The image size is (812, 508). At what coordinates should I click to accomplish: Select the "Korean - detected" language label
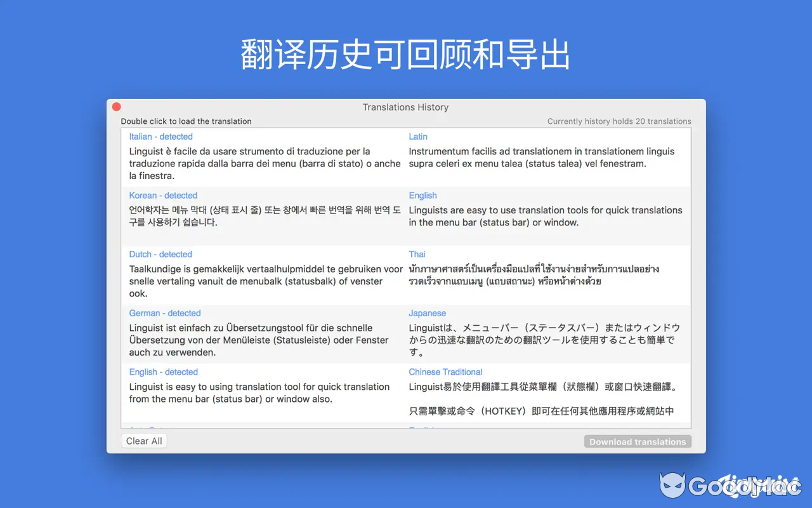(x=163, y=195)
